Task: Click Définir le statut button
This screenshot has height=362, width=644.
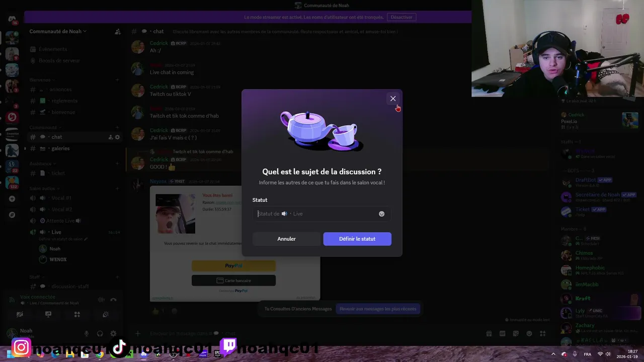Action: pos(357,239)
